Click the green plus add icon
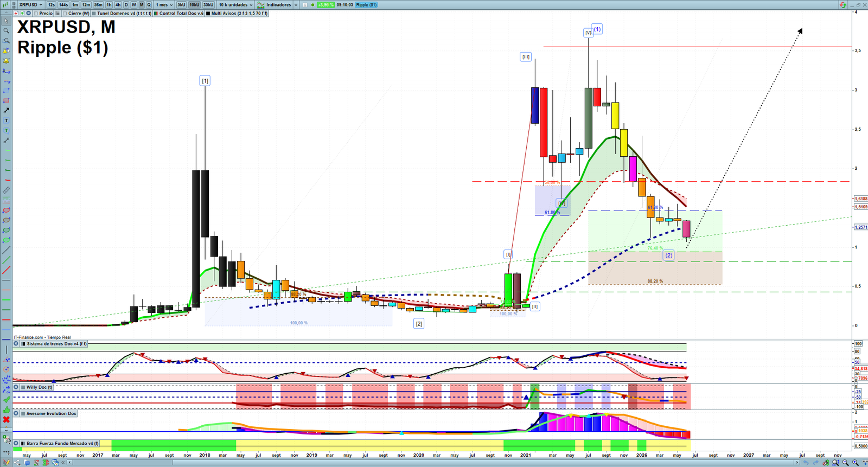Screen dimensions: 868x467 (22, 13)
